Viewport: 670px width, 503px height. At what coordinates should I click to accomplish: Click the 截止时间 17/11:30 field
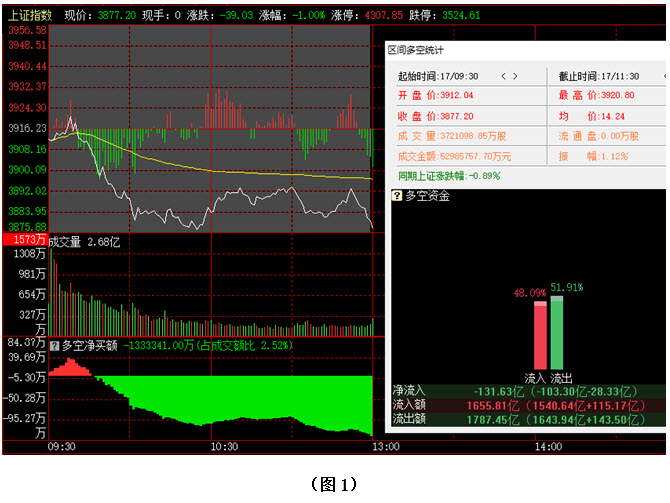pyautogui.click(x=591, y=76)
